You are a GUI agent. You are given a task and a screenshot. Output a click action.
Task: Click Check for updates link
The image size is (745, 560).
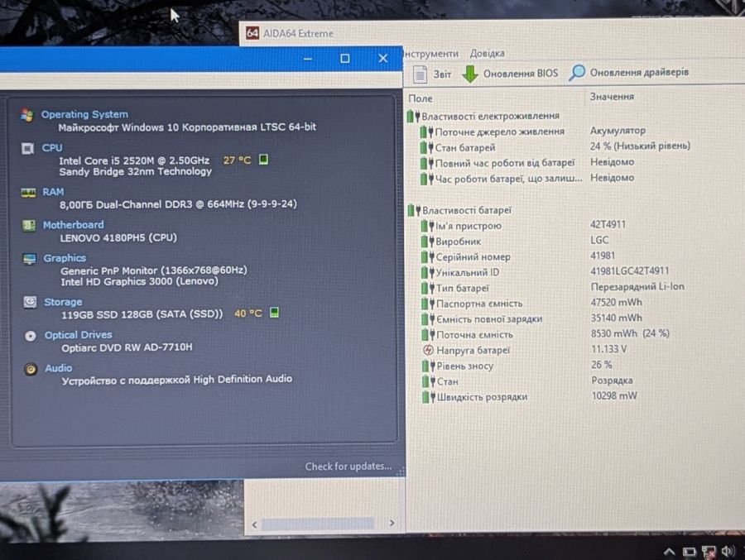click(348, 467)
